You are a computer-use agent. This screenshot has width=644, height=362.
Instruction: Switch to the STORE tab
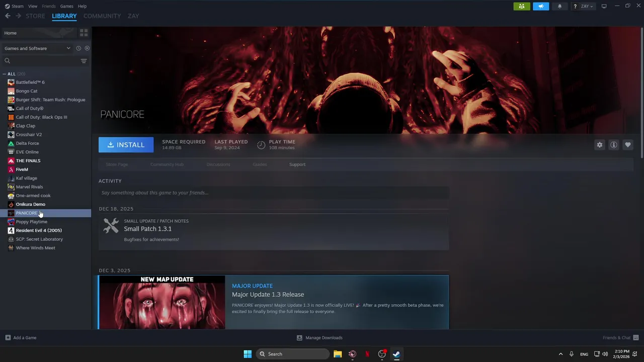[35, 16]
